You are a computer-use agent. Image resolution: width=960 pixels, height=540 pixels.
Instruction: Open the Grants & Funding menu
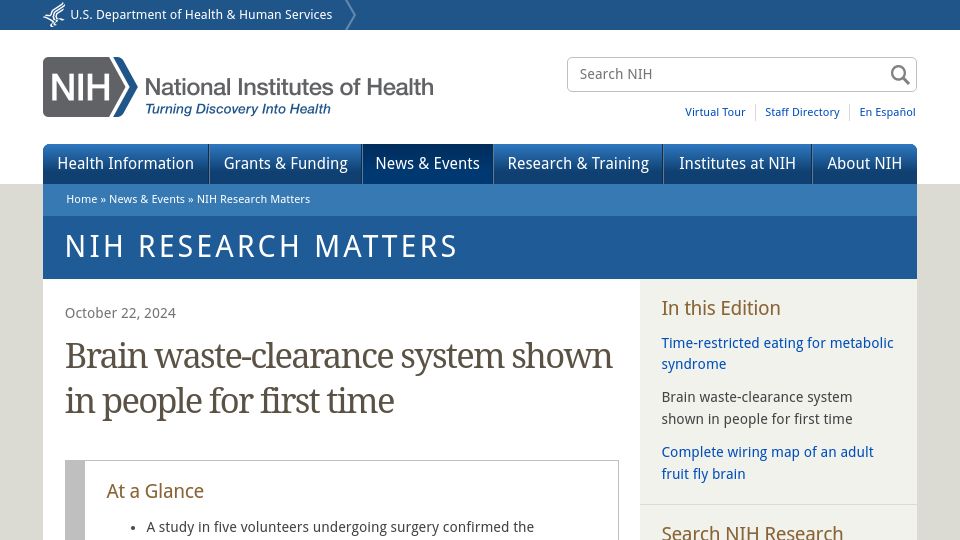point(285,164)
